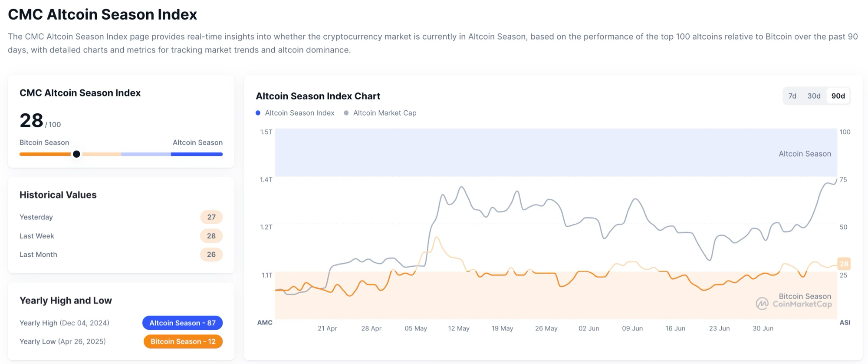The height and width of the screenshot is (364, 868).
Task: Click the Last Week value badge 28
Action: [x=211, y=236]
